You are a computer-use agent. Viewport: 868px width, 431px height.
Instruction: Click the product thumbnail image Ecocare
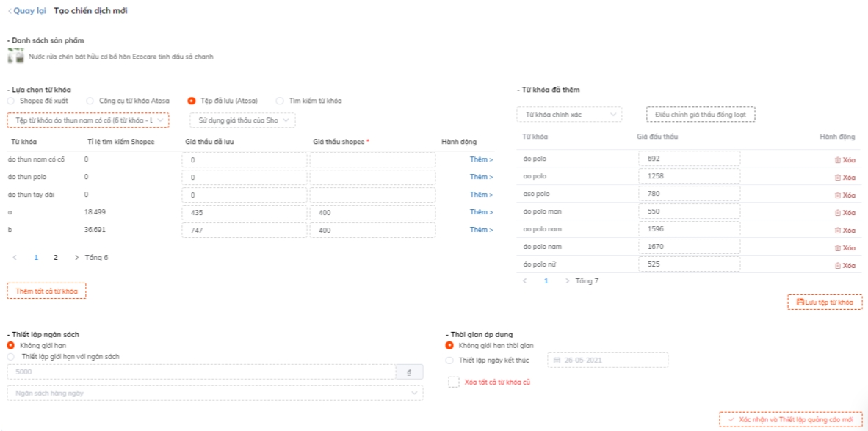click(x=15, y=56)
